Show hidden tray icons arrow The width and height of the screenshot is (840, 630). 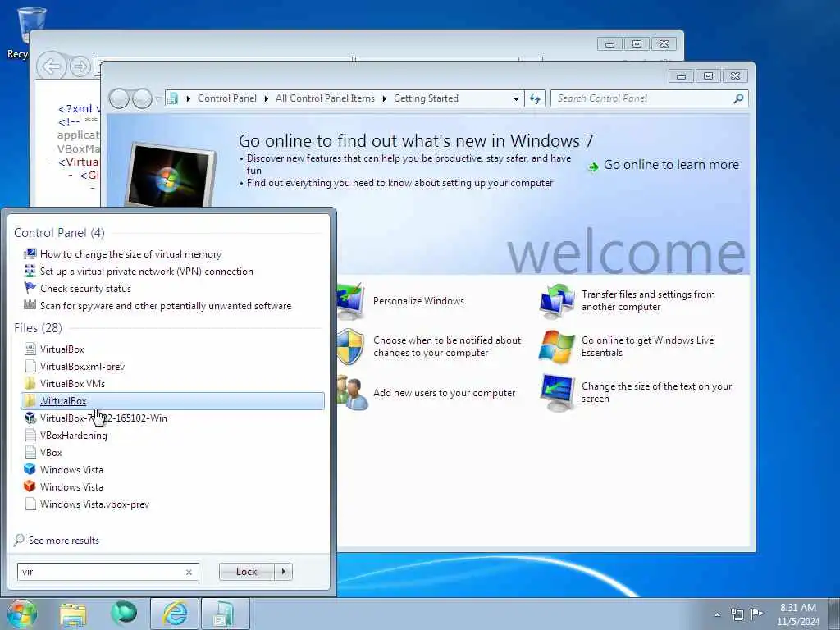click(x=717, y=614)
